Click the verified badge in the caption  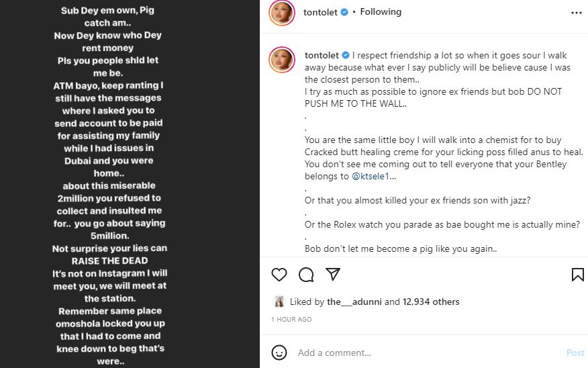click(346, 55)
